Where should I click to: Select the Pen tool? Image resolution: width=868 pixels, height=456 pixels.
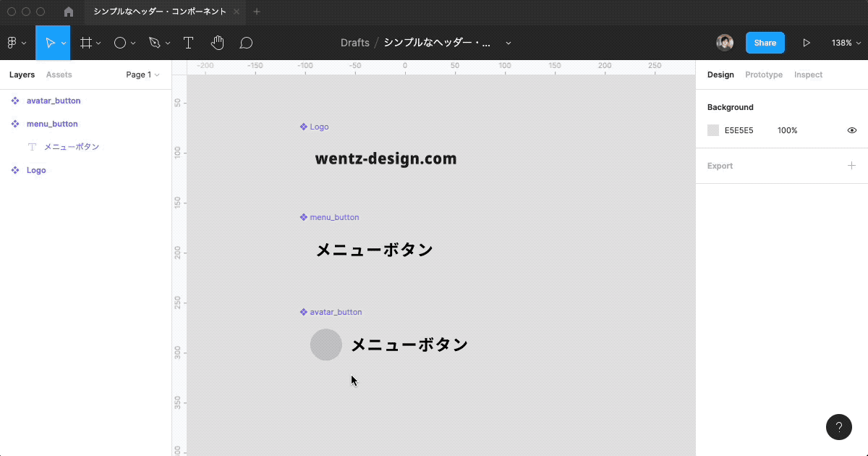(x=155, y=43)
